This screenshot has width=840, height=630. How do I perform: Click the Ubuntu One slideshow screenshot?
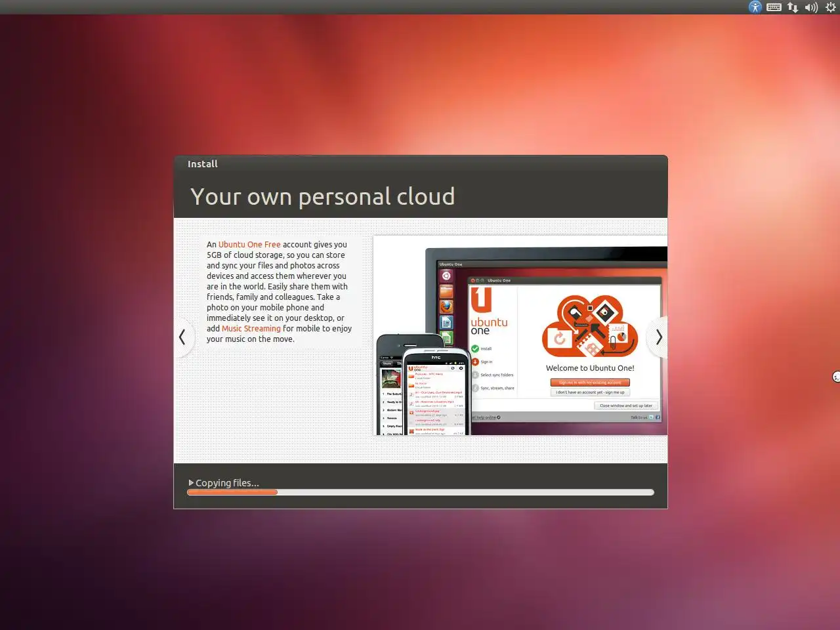[520, 335]
